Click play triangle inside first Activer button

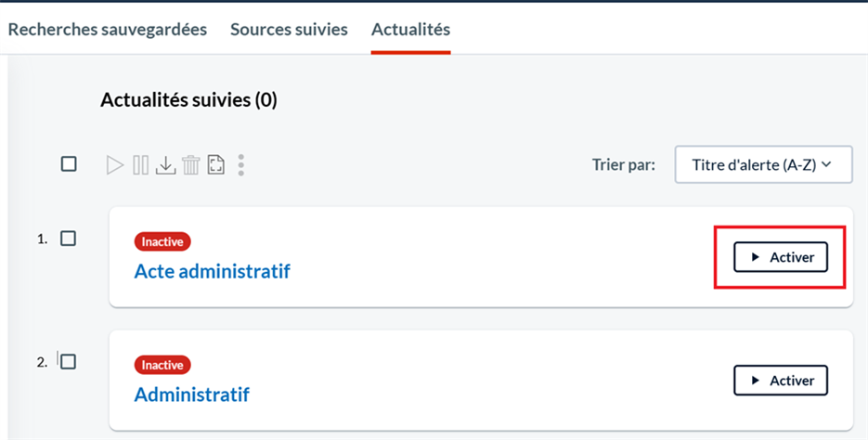point(755,257)
